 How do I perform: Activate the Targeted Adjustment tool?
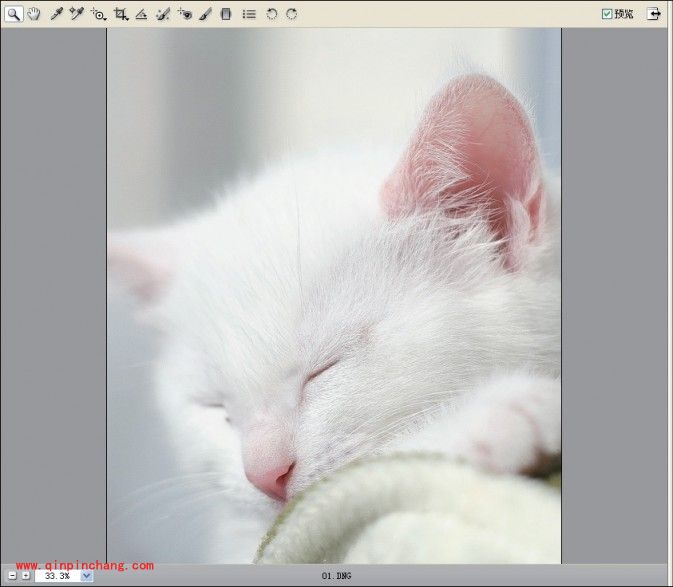click(98, 14)
